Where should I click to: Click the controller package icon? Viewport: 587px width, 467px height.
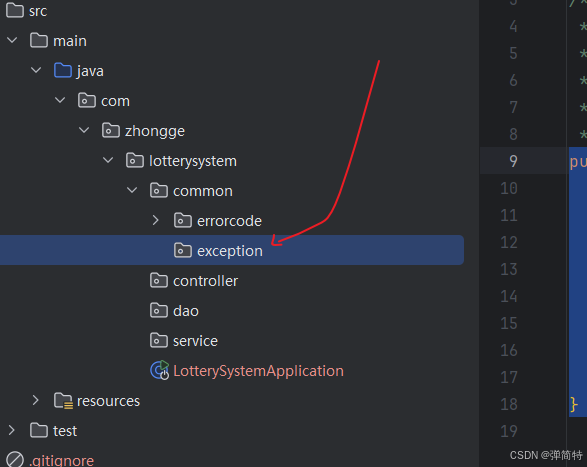point(159,280)
